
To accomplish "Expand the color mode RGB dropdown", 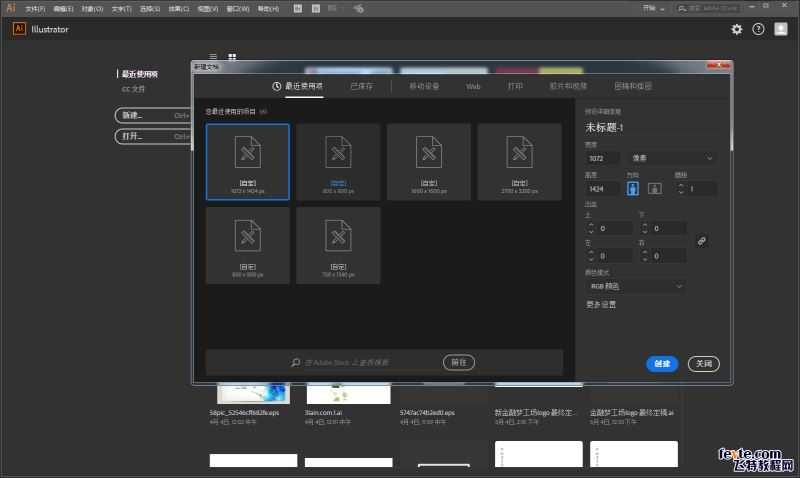I will click(635, 286).
